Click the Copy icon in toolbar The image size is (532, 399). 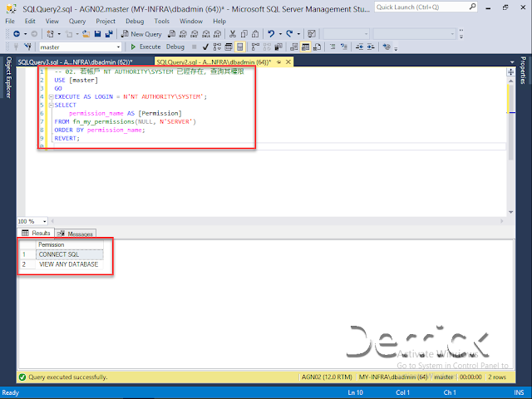click(x=244, y=34)
